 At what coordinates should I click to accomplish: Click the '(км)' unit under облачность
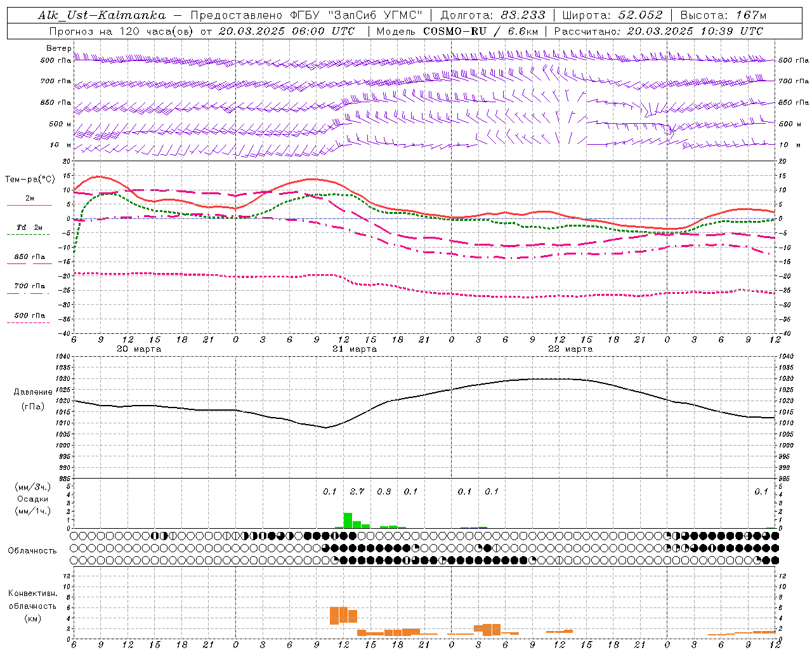32,618
